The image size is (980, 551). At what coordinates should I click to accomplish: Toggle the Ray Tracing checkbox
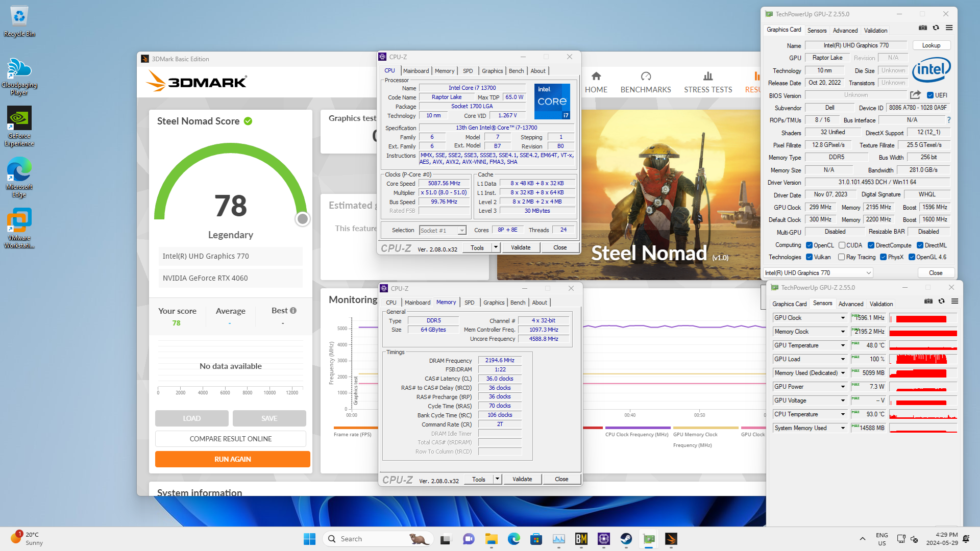point(841,257)
